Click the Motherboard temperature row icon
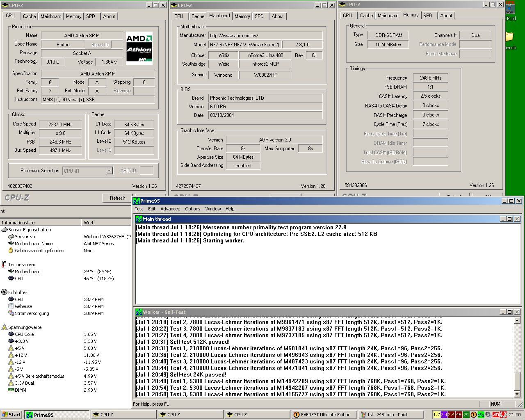The width and height of the screenshot is (525, 420). click(11, 272)
